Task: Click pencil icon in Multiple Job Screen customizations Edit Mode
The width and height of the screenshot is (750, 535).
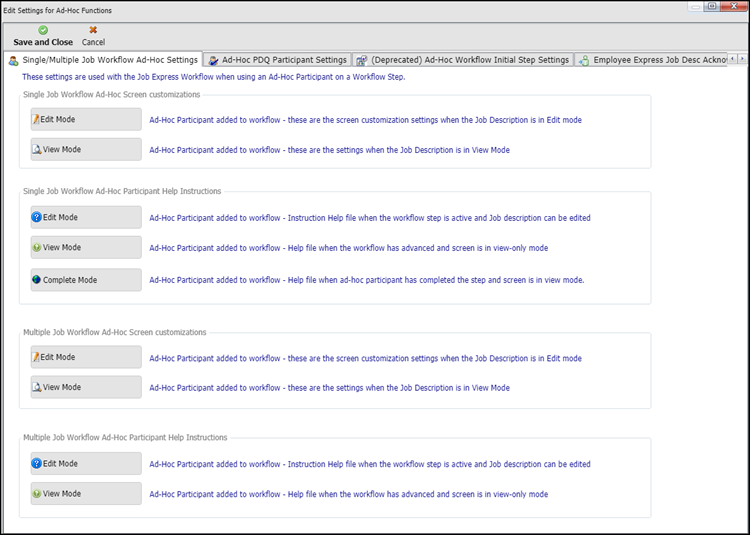Action: coord(36,357)
